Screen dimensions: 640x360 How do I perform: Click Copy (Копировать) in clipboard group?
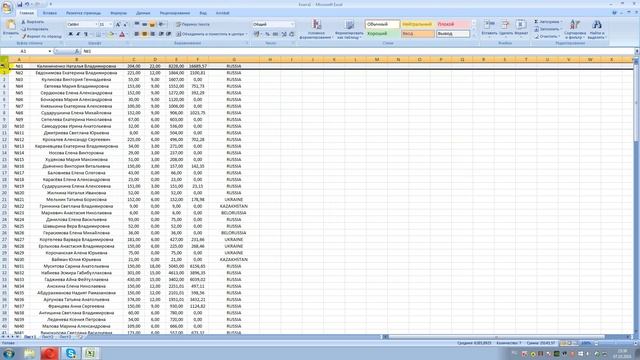tap(34, 29)
